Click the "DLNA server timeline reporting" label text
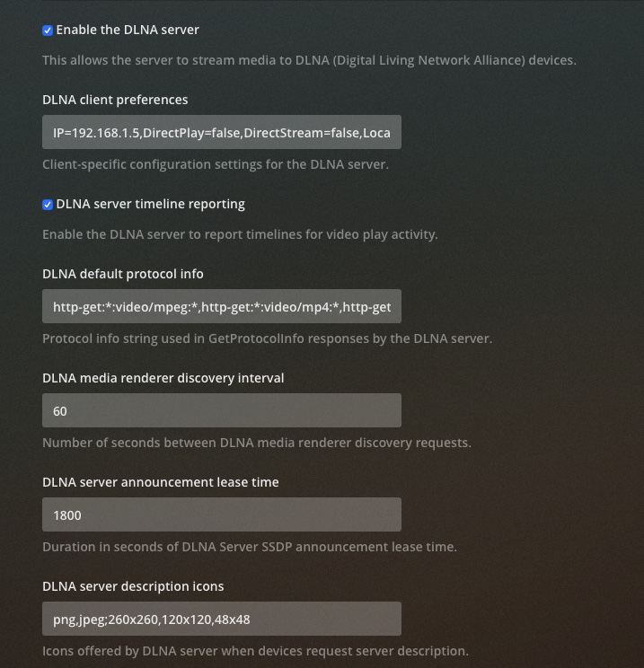The image size is (644, 668). coord(150,204)
